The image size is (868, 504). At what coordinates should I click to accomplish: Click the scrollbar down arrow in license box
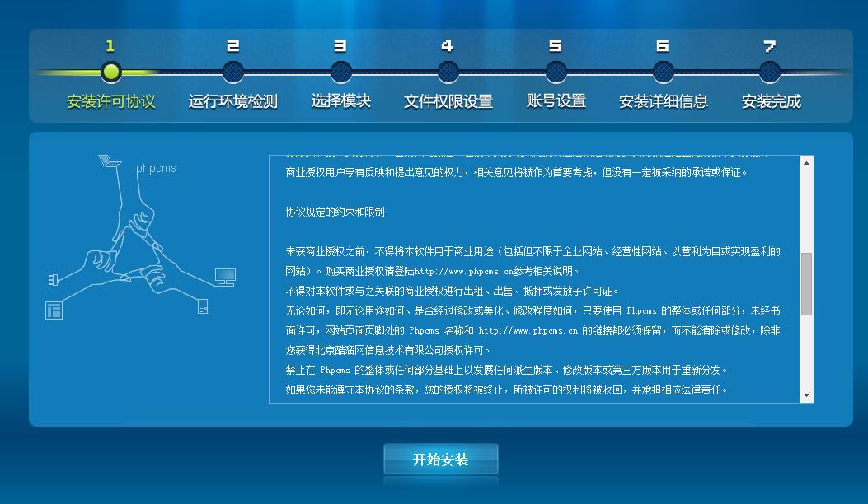click(x=806, y=395)
